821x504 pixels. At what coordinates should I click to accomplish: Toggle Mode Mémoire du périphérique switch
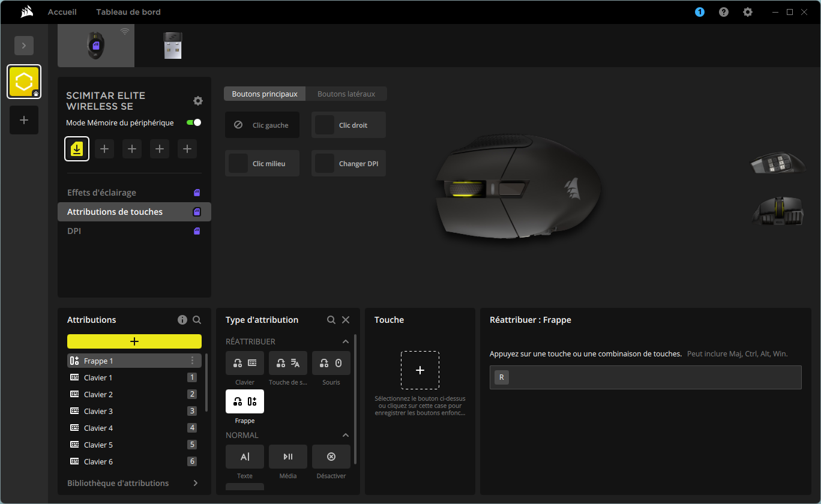click(194, 122)
